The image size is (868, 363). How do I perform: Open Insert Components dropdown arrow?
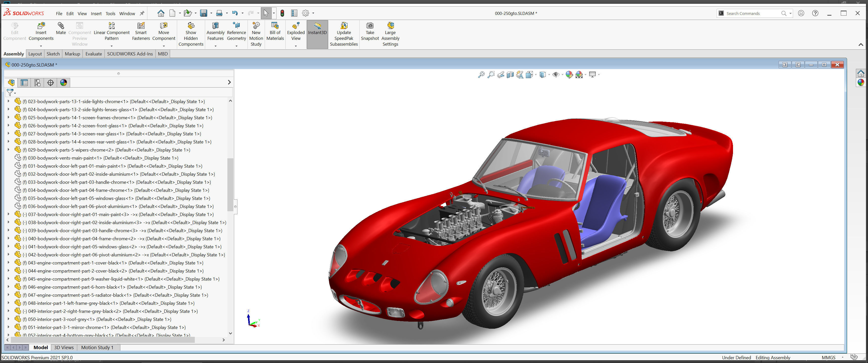pos(41,46)
